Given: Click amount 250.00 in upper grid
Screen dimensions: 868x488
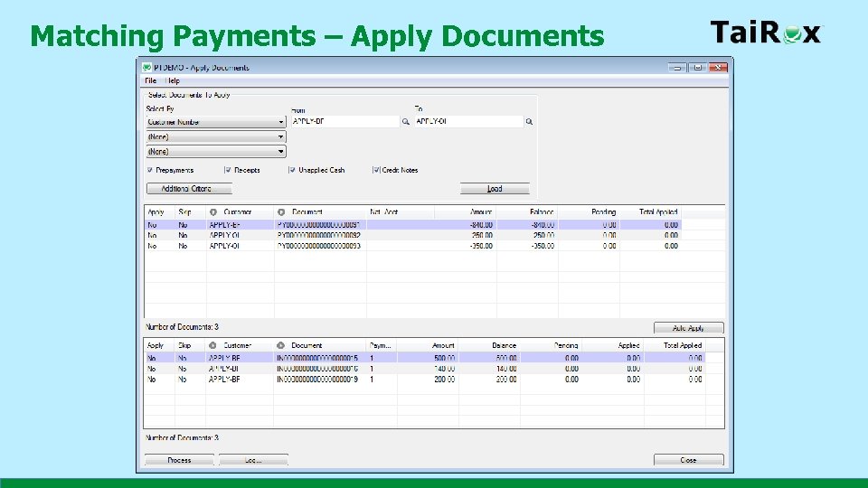Looking at the screenshot, I should (482, 235).
